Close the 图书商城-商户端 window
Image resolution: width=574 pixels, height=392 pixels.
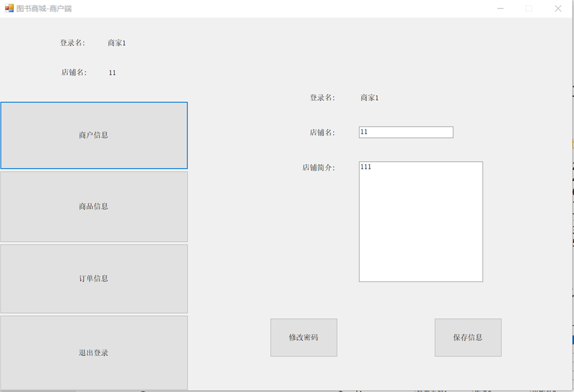point(558,8)
